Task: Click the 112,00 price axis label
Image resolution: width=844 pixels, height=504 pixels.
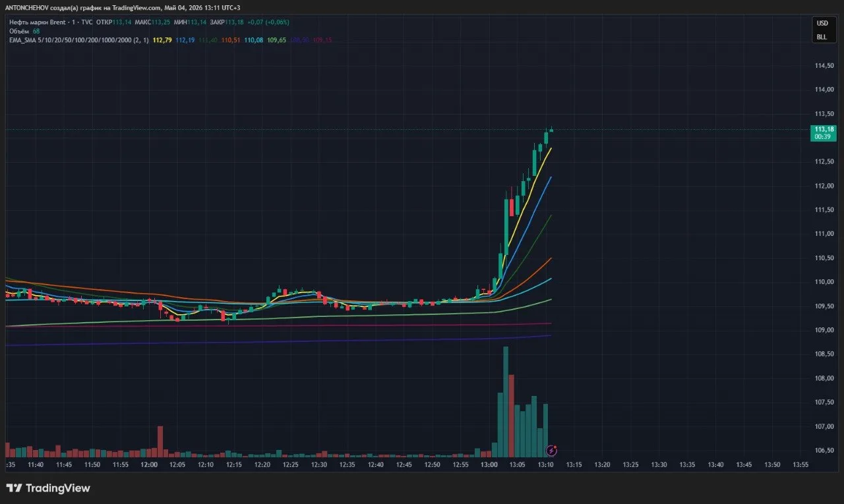Action: click(825, 186)
